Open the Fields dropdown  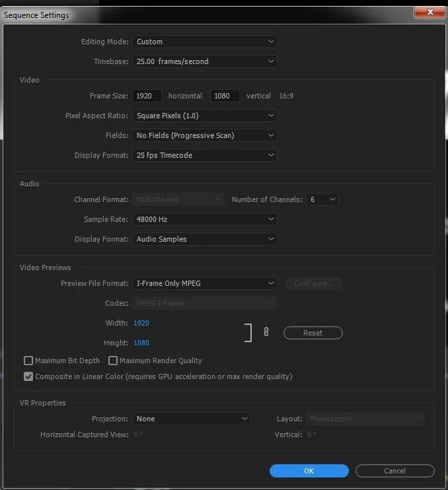click(x=205, y=135)
